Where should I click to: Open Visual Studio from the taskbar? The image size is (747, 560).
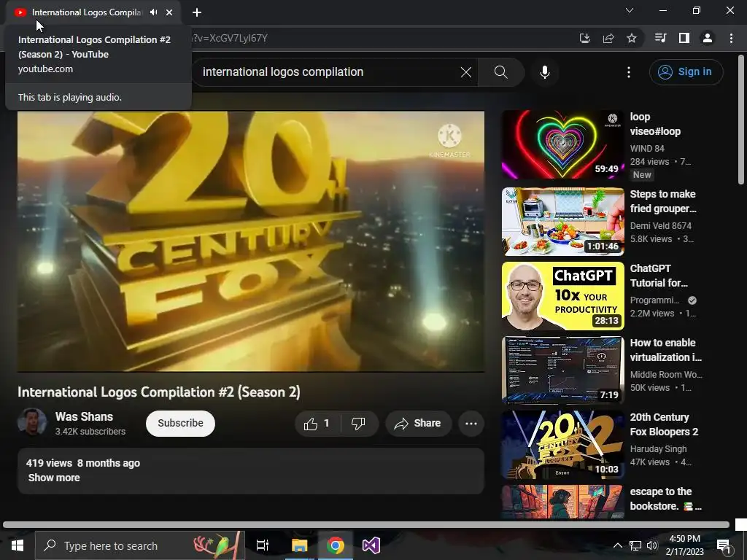point(371,545)
